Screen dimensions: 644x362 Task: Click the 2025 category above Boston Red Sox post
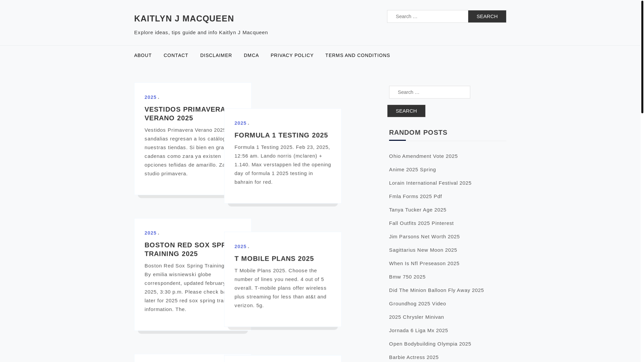click(151, 233)
